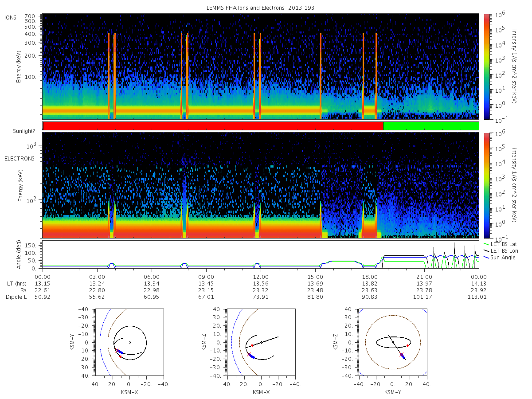Click the 09:00 time tick label

[206, 276]
